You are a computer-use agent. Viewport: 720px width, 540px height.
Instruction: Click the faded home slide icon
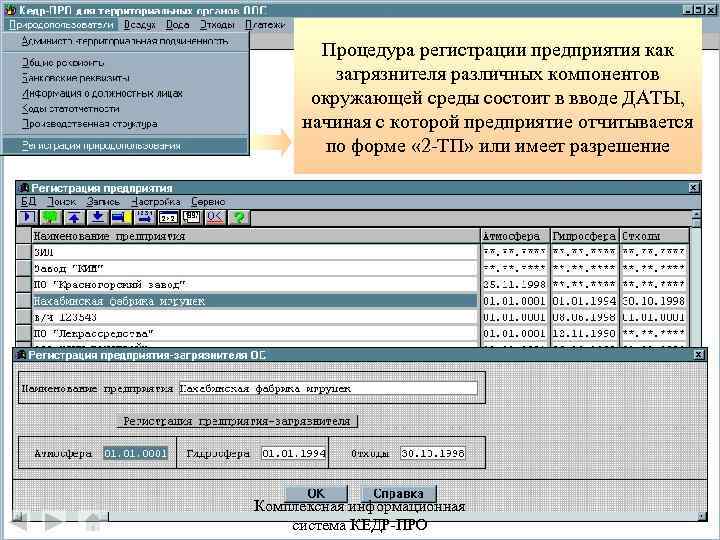click(x=93, y=521)
